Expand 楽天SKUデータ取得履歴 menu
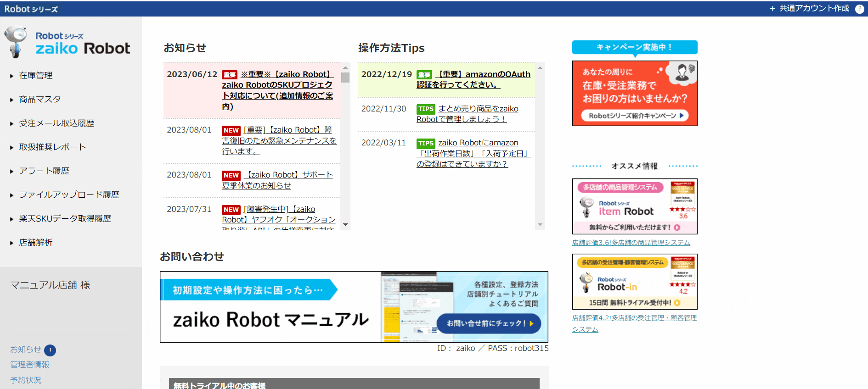 point(65,218)
